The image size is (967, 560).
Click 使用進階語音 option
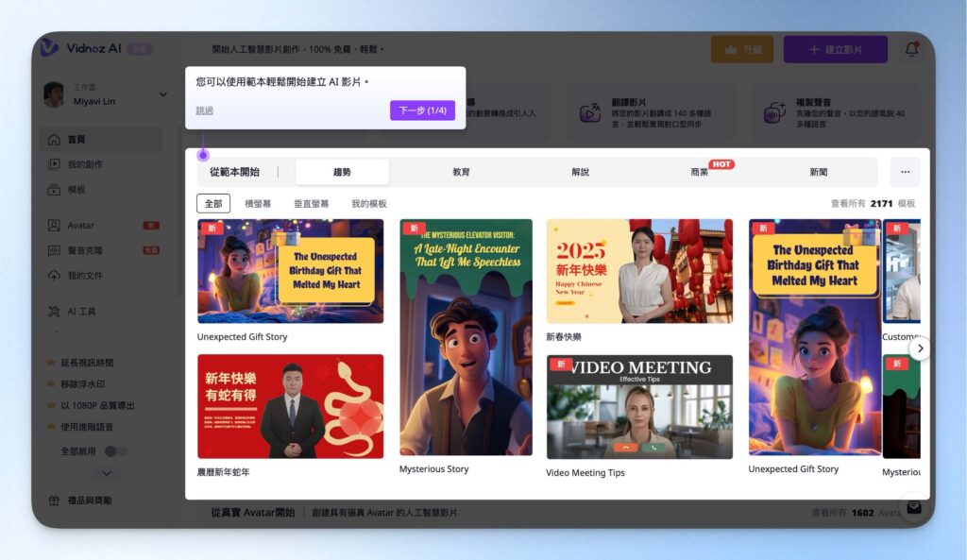pyautogui.click(x=86, y=426)
